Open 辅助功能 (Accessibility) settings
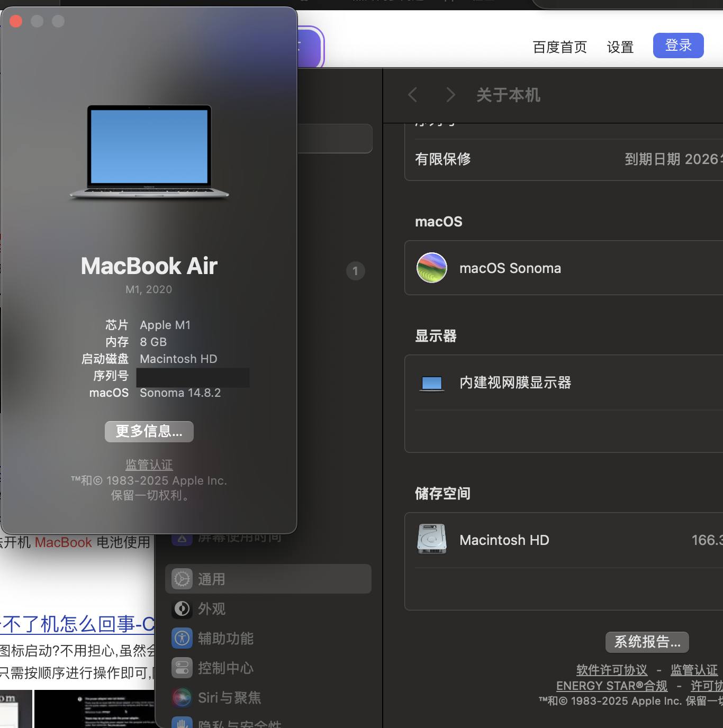The image size is (723, 728). point(225,639)
